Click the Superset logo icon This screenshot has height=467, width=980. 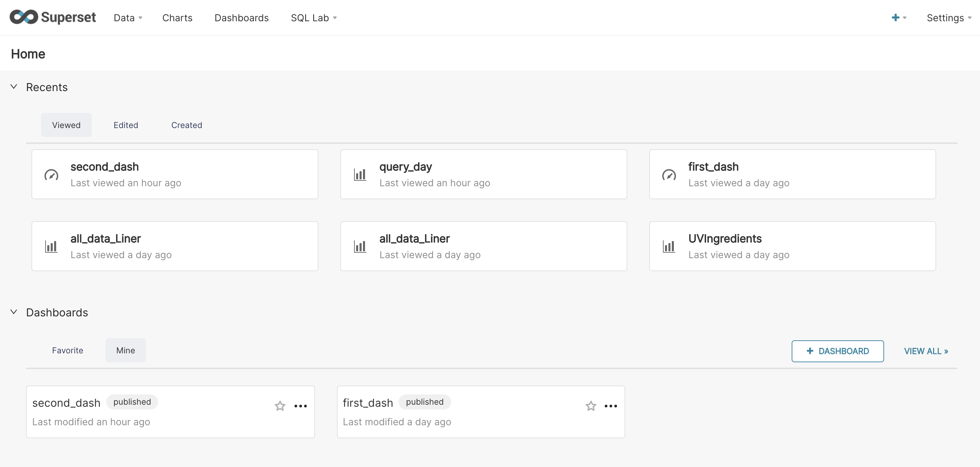pyautogui.click(x=24, y=17)
